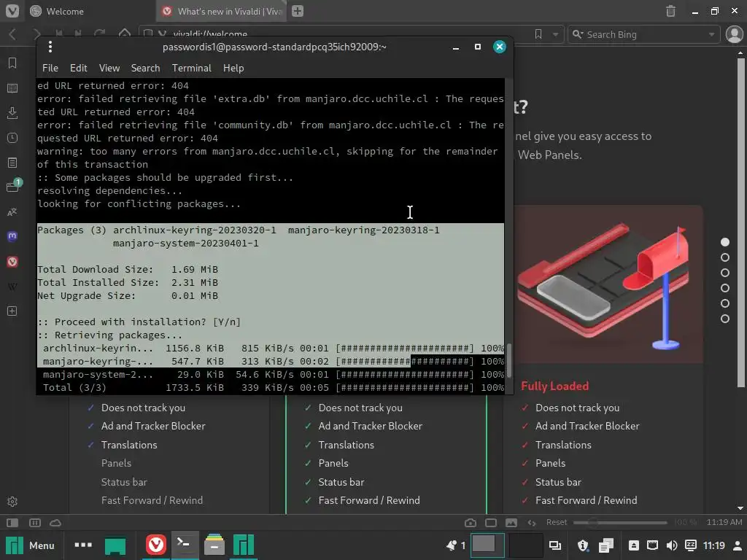Open the History panel clock icon

point(12,138)
